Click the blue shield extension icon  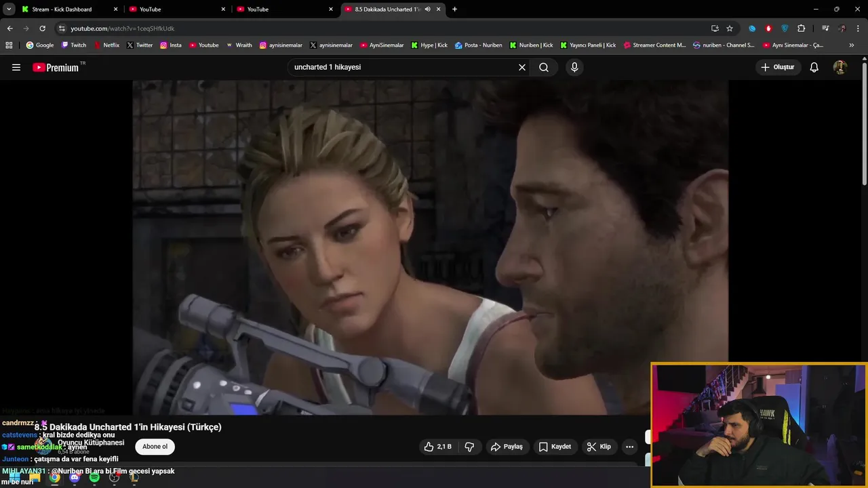pyautogui.click(x=785, y=28)
